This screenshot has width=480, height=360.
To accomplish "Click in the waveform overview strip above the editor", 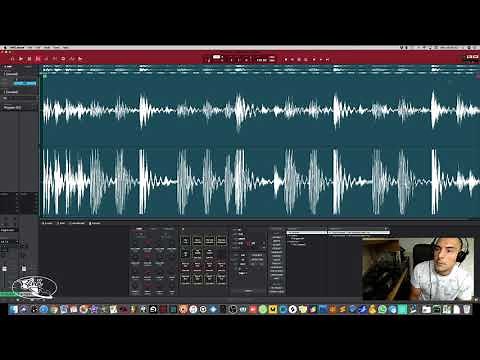I will pos(260,69).
